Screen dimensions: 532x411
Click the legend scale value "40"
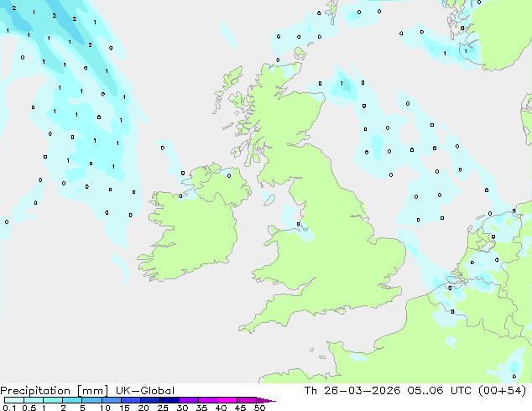pos(221,408)
